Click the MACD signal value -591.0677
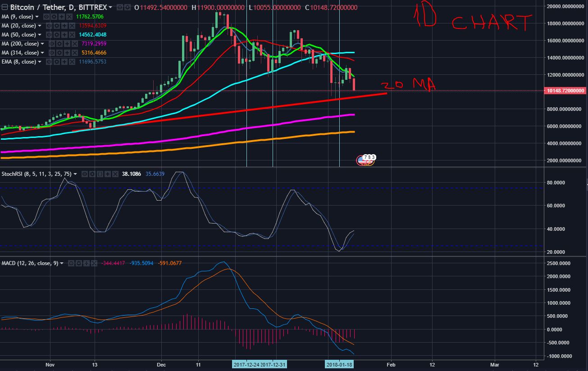Screen dimensions: 588x371 170,263
